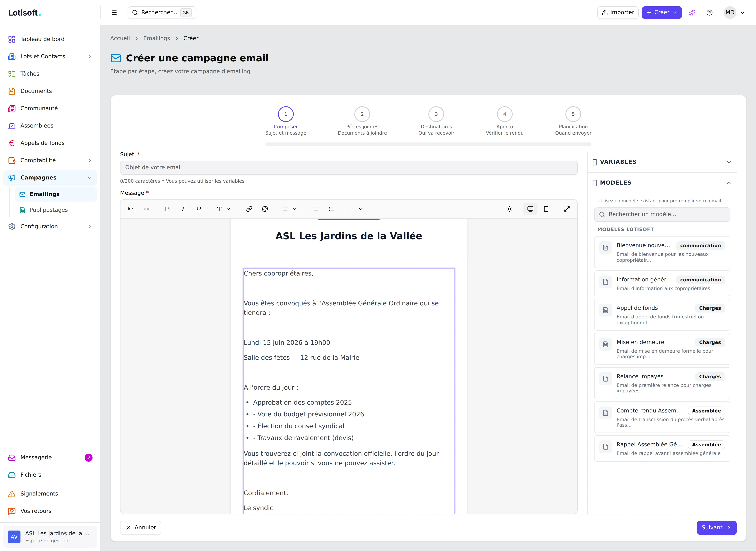Viewport: 756px width, 551px height.
Task: Select Relance impayés template
Action: (662, 383)
